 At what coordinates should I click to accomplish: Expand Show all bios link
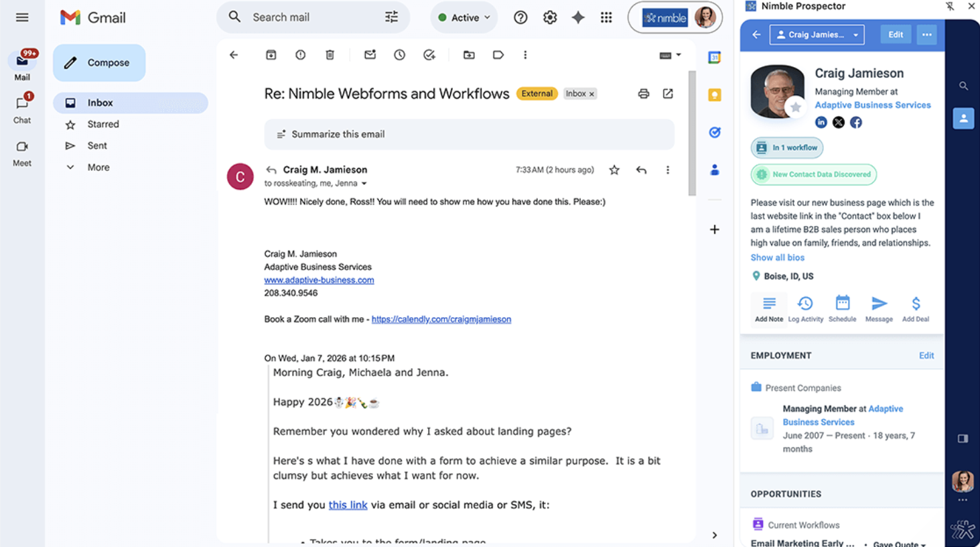[777, 257]
